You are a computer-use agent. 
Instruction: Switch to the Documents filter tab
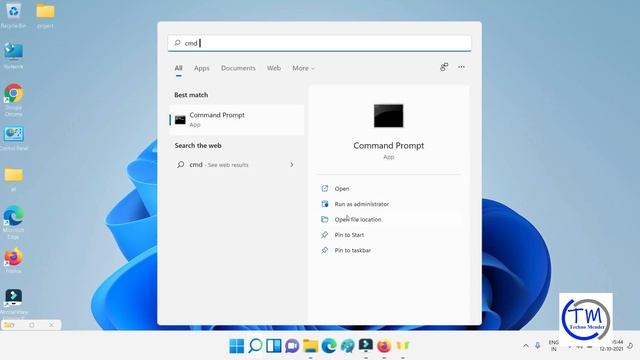[238, 68]
